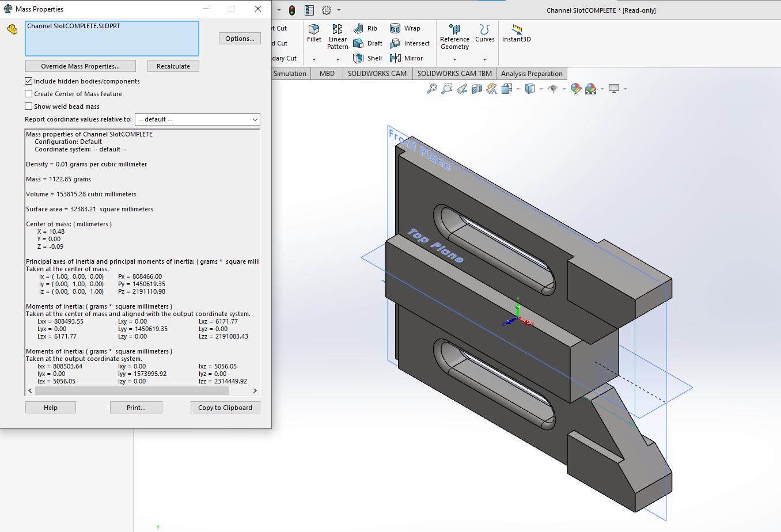
Task: Click the Intersect feature tool
Action: pyautogui.click(x=410, y=43)
